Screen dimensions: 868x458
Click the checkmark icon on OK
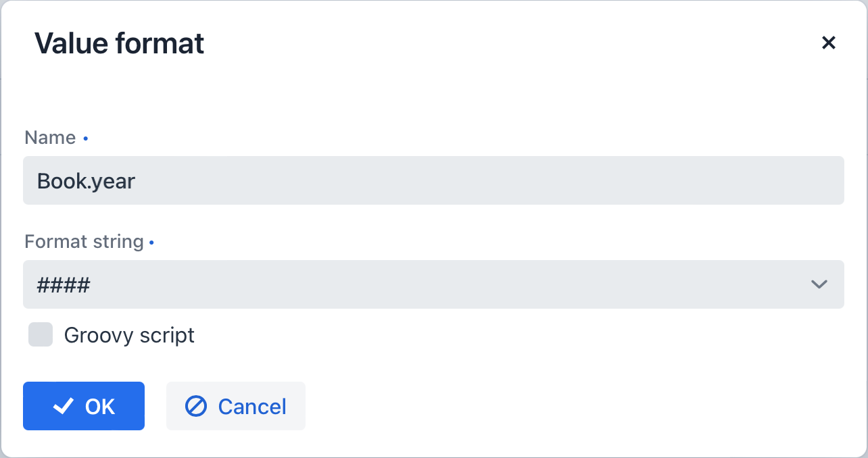coord(64,406)
